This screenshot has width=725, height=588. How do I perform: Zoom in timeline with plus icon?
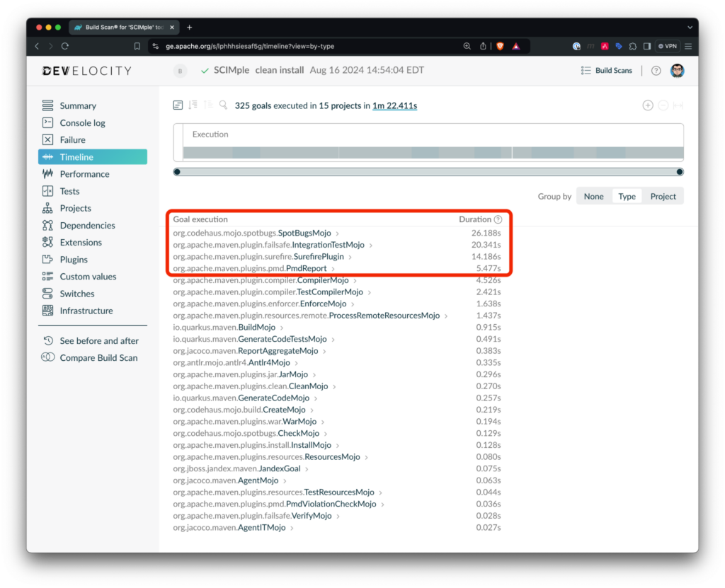(647, 105)
